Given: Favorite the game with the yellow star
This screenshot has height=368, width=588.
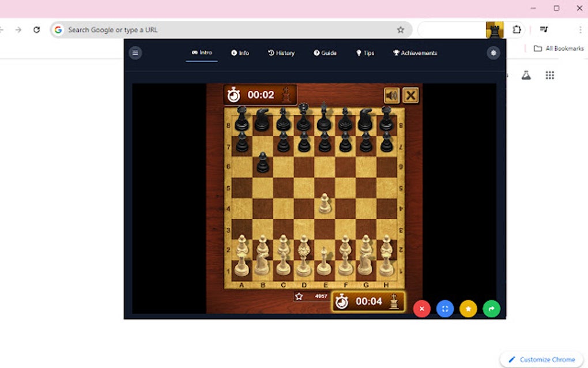Looking at the screenshot, I should pos(468,309).
